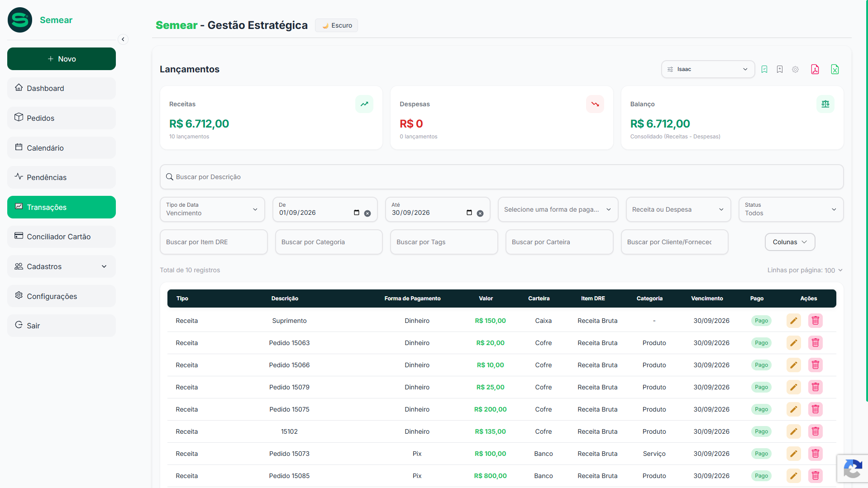Toggle Escuro dark mode
Image resolution: width=868 pixels, height=488 pixels.
[x=336, y=25]
